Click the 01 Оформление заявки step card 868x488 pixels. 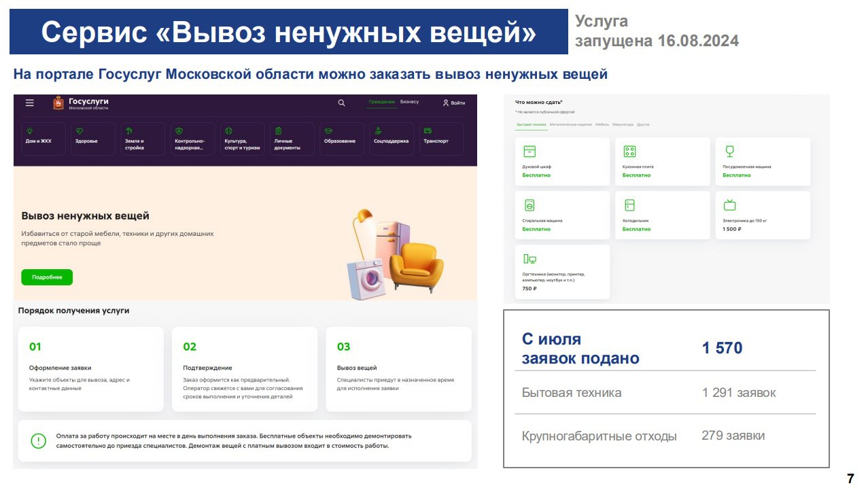click(x=91, y=369)
